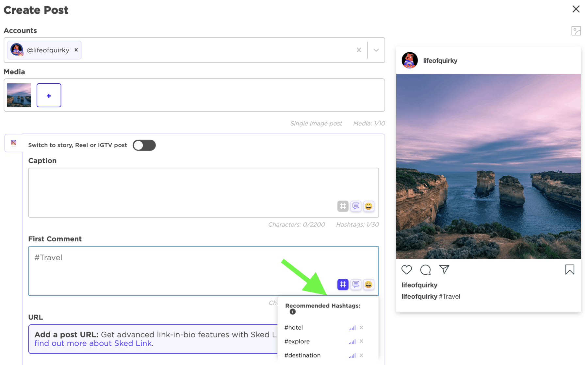Open the comment bubble in the preview
The height and width of the screenshot is (365, 588).
425,269
